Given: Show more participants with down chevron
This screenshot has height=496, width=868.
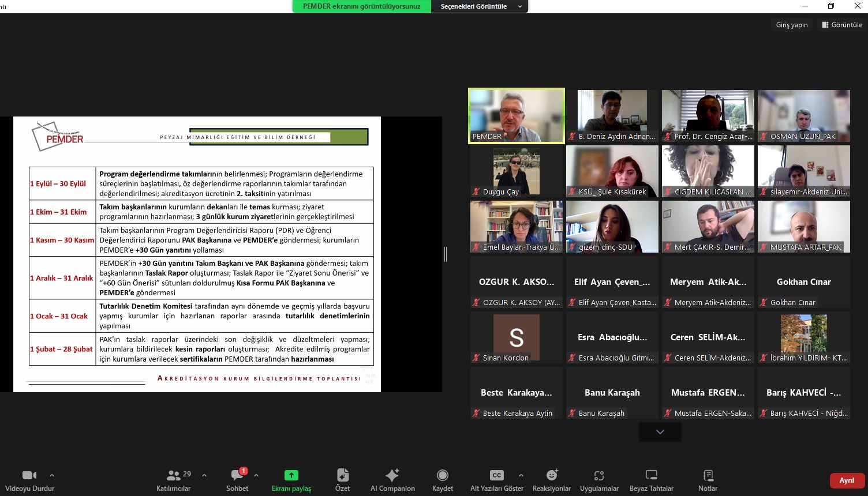Looking at the screenshot, I should click(660, 432).
